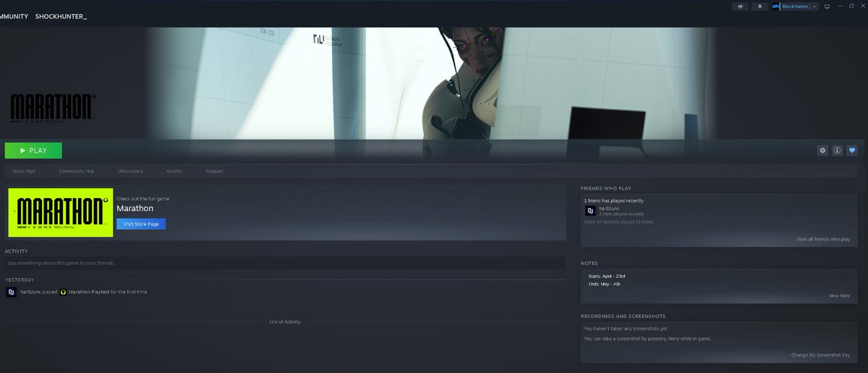868x373 pixels.
Task: Open harDJunk in Friends Who Play
Action: [x=609, y=208]
